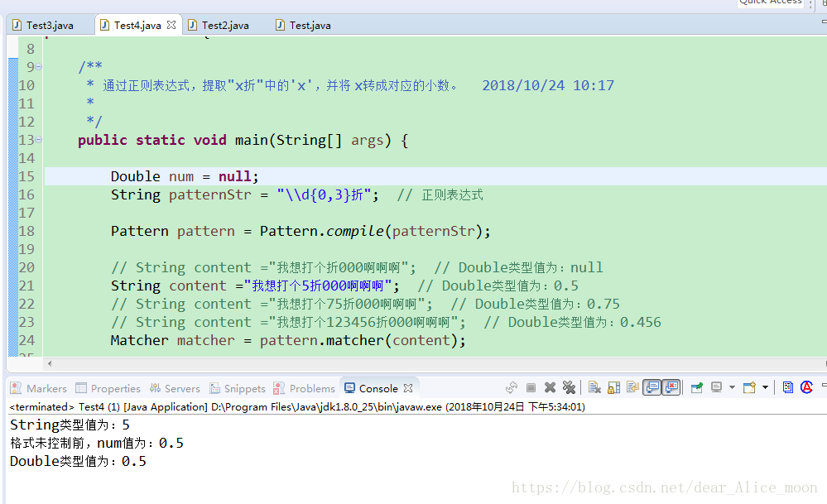
Task: Click the terminated Test4 launch description
Action: [297, 407]
